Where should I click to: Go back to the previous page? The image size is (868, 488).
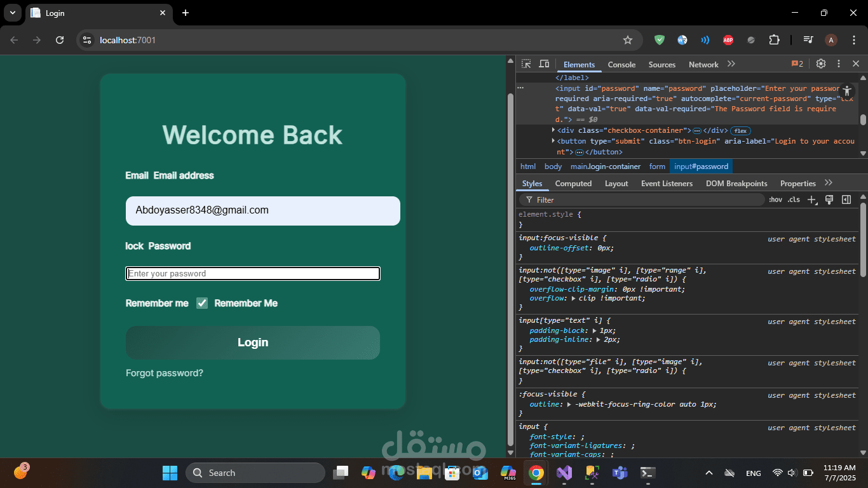tap(14, 40)
